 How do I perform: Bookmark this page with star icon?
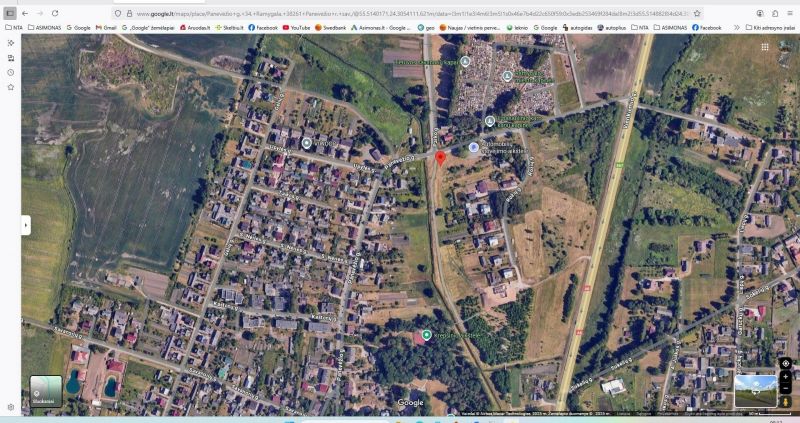[697, 14]
